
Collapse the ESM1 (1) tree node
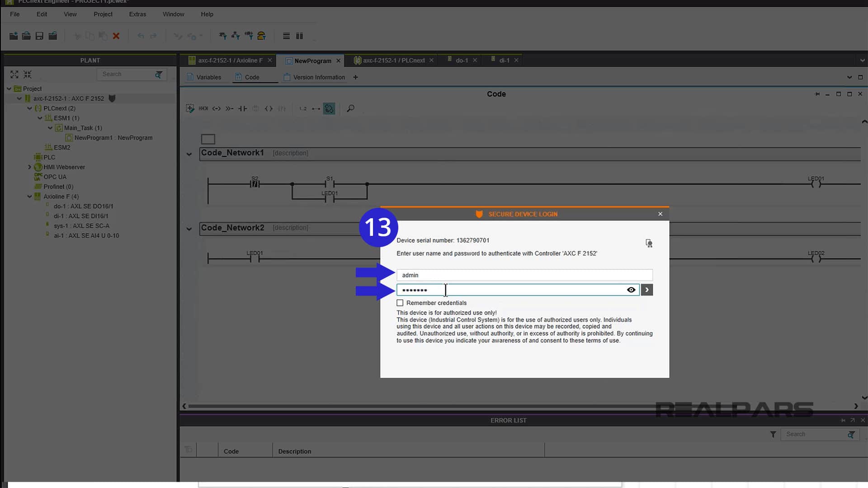pyautogui.click(x=40, y=118)
